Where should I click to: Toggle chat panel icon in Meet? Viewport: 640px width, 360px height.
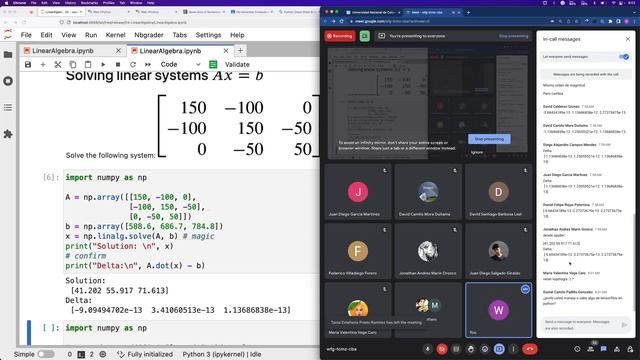pyautogui.click(x=604, y=349)
